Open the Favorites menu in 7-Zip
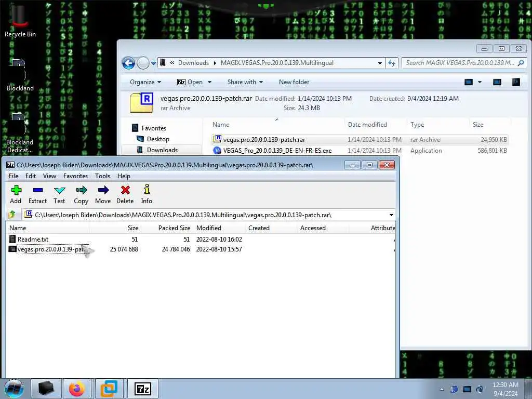532x399 pixels. point(75,176)
